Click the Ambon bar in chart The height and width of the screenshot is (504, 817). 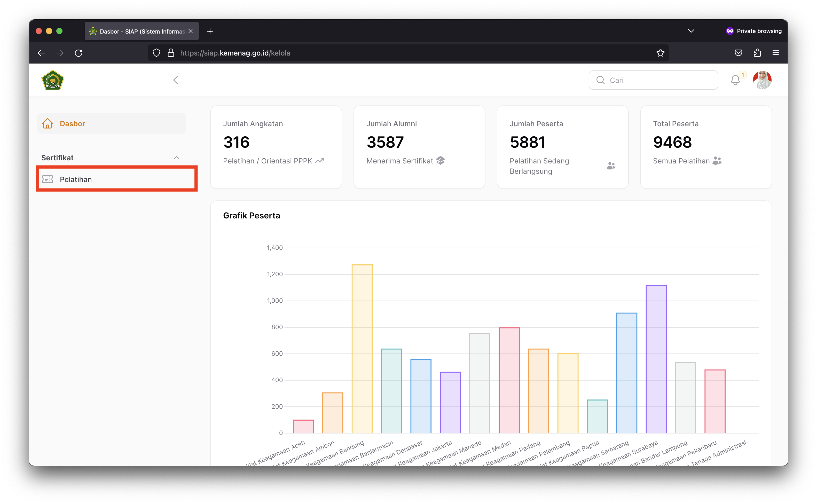tap(332, 413)
